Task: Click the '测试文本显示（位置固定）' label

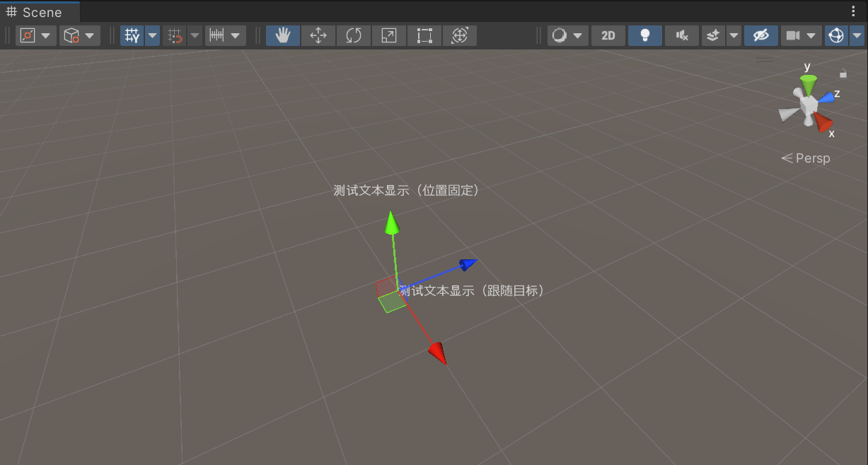Action: (x=407, y=191)
